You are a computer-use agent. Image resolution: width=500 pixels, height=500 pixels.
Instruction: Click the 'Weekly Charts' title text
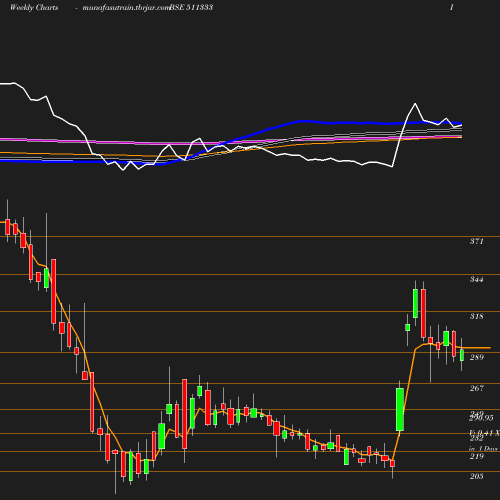tap(34, 7)
